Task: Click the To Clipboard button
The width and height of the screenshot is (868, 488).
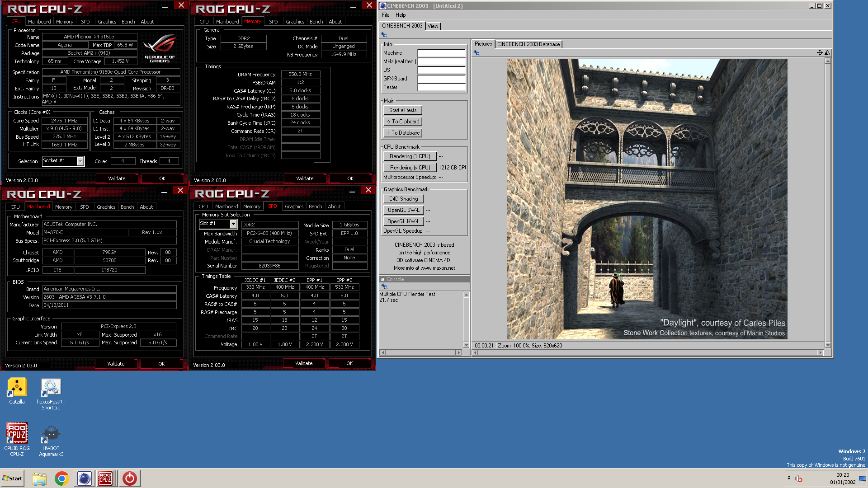Action: click(x=403, y=122)
